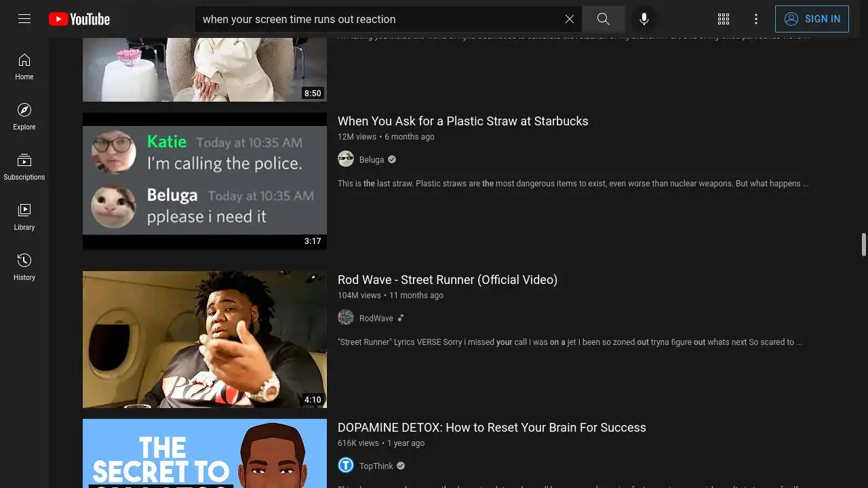This screenshot has width=868, height=488.
Task: Open title DOPAMINE DETOX video
Action: point(492,428)
